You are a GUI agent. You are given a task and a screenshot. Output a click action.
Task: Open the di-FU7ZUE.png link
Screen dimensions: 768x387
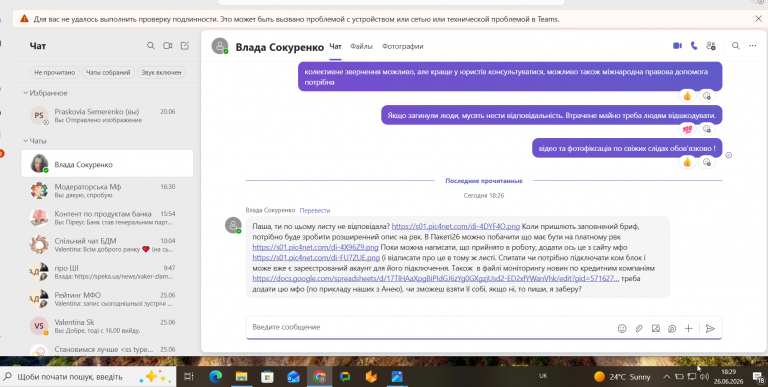pyautogui.click(x=316, y=258)
